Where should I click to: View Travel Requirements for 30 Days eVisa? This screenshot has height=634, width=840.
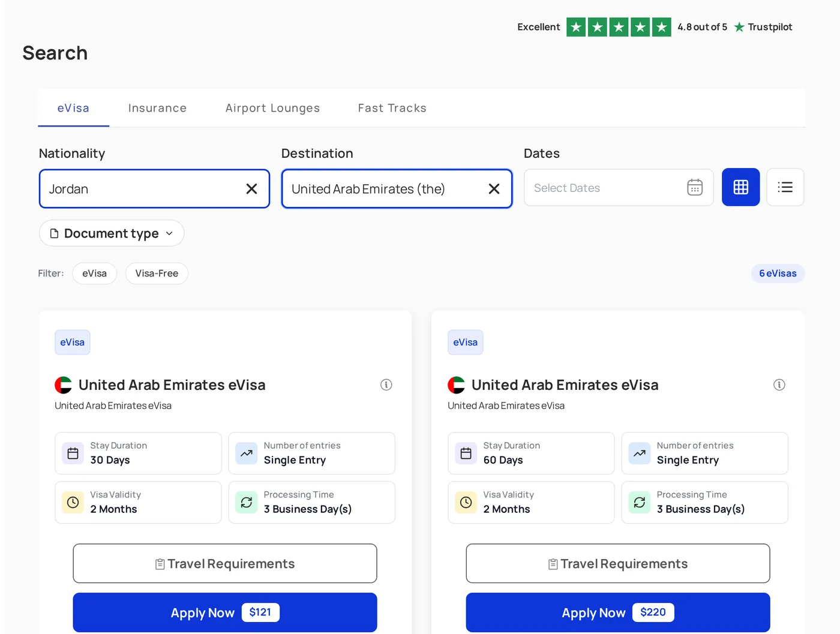pos(225,564)
